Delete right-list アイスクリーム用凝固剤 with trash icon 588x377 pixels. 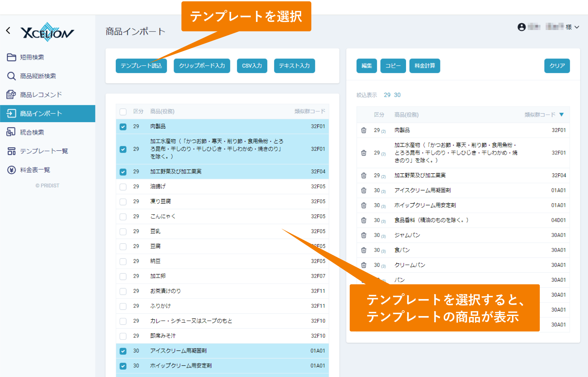point(364,190)
